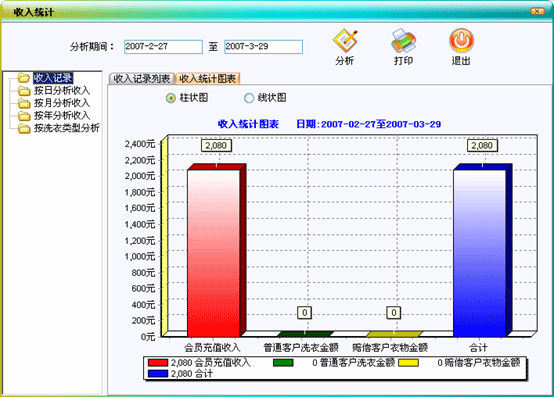554x397 pixels.
Task: Click the 打印 printer icon
Action: [403, 41]
